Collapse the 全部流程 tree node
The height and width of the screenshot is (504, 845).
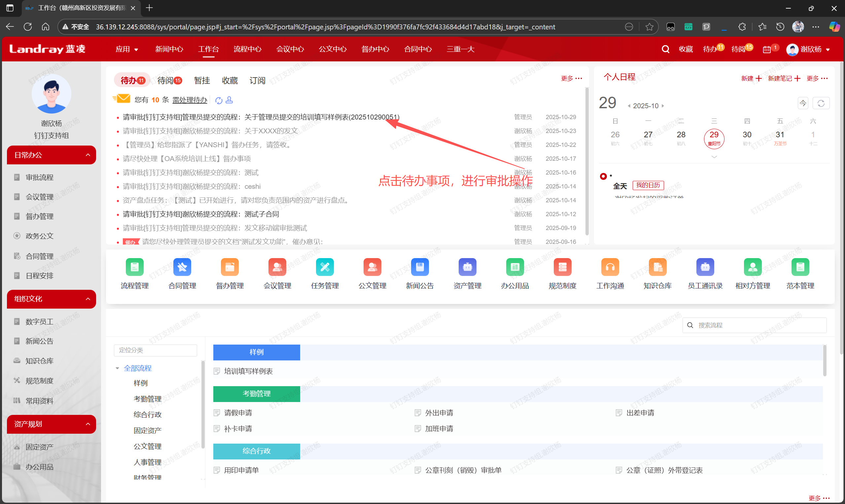pos(118,368)
